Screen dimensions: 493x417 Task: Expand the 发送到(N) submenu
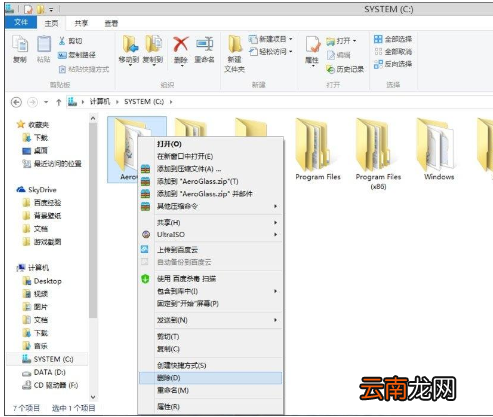click(x=275, y=320)
